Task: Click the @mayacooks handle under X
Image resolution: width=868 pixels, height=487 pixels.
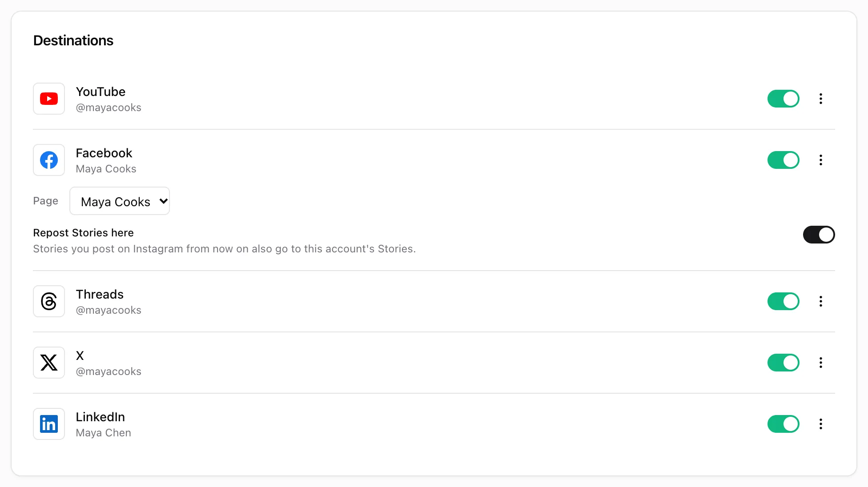Action: (108, 371)
